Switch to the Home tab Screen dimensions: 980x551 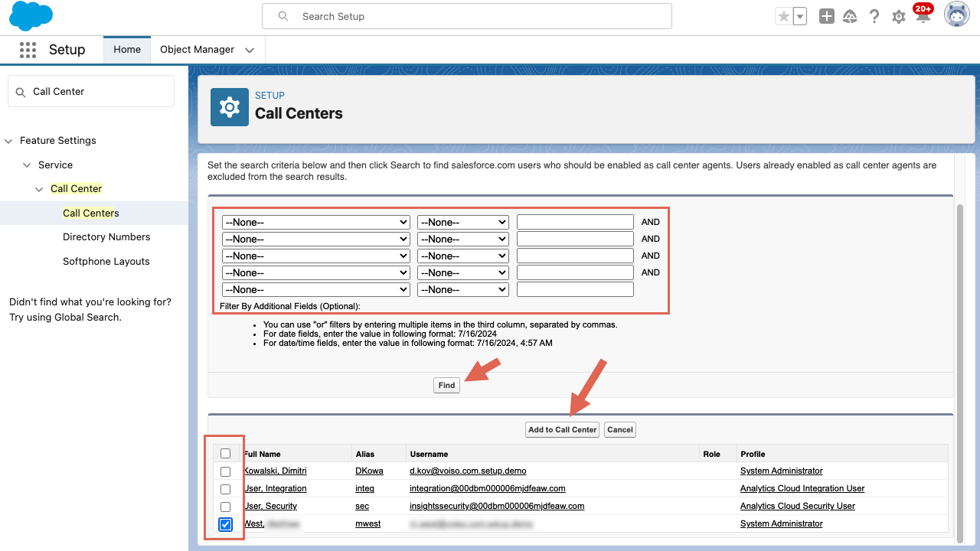pyautogui.click(x=127, y=50)
